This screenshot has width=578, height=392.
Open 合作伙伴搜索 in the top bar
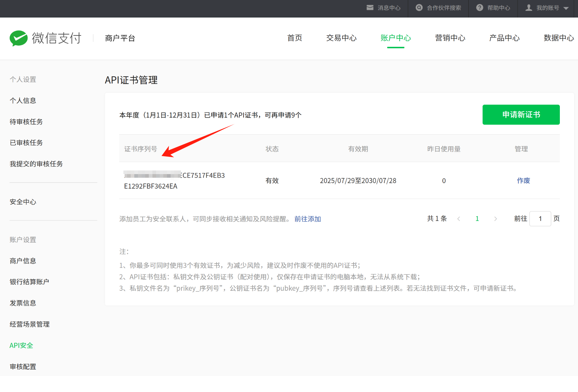click(444, 8)
